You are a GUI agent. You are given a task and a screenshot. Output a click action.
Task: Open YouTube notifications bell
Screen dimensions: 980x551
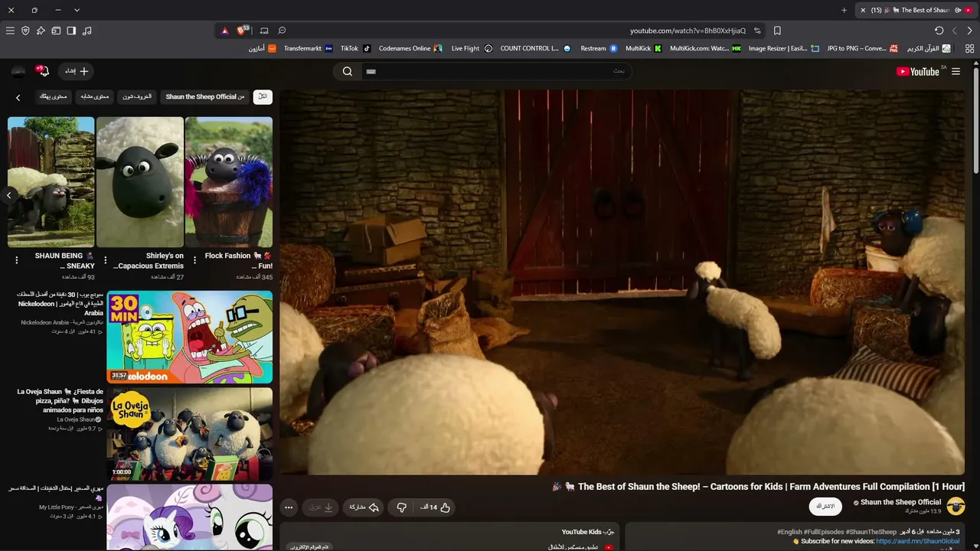pos(44,71)
